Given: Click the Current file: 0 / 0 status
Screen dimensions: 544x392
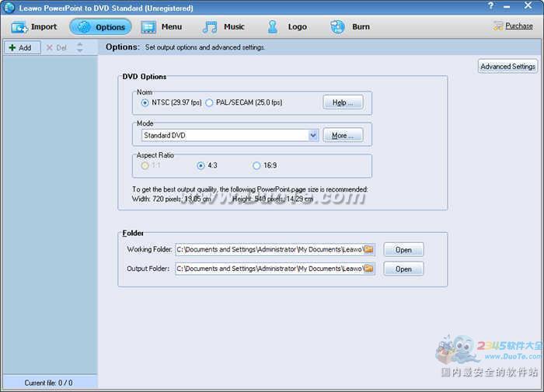Looking at the screenshot, I should point(48,383).
